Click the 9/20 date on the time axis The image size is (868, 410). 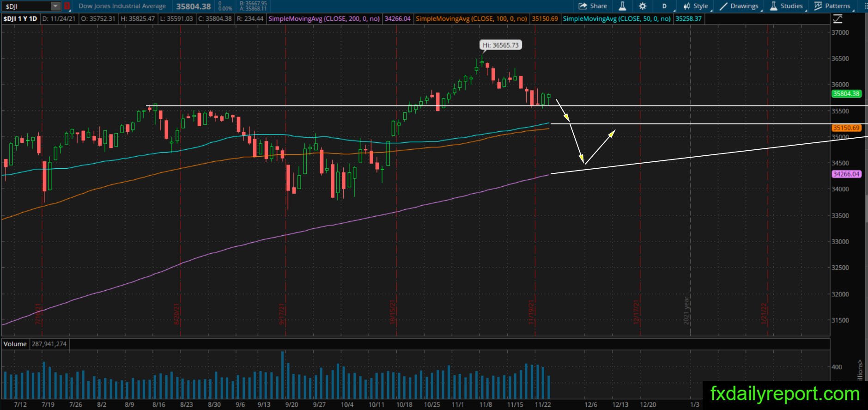[291, 404]
